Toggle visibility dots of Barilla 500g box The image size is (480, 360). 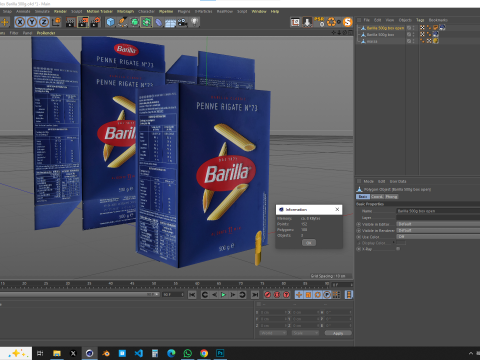pyautogui.click(x=414, y=35)
